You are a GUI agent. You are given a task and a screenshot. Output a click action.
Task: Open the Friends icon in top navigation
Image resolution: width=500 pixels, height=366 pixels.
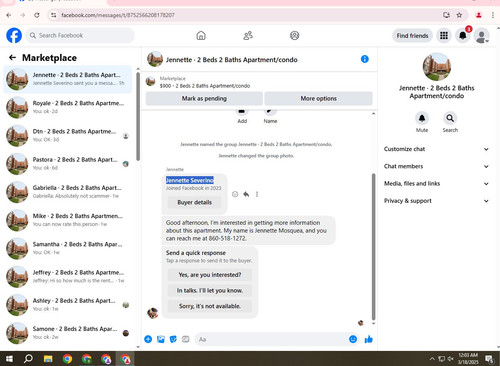(x=248, y=35)
